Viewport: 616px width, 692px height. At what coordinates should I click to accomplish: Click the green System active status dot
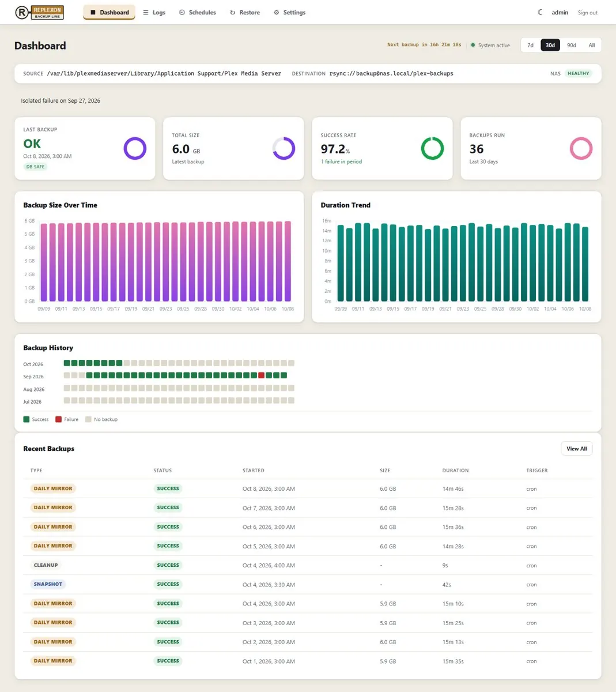[473, 45]
